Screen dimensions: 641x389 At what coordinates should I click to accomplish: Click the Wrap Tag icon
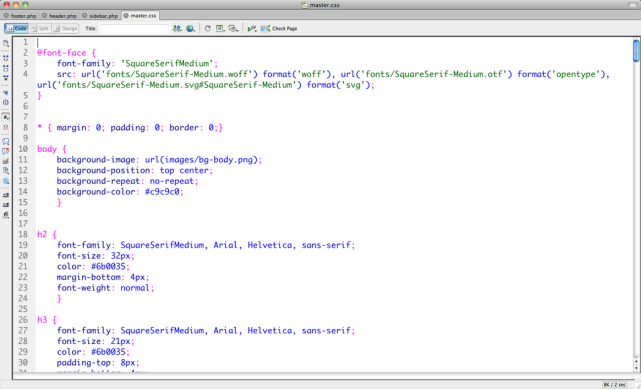point(6,161)
